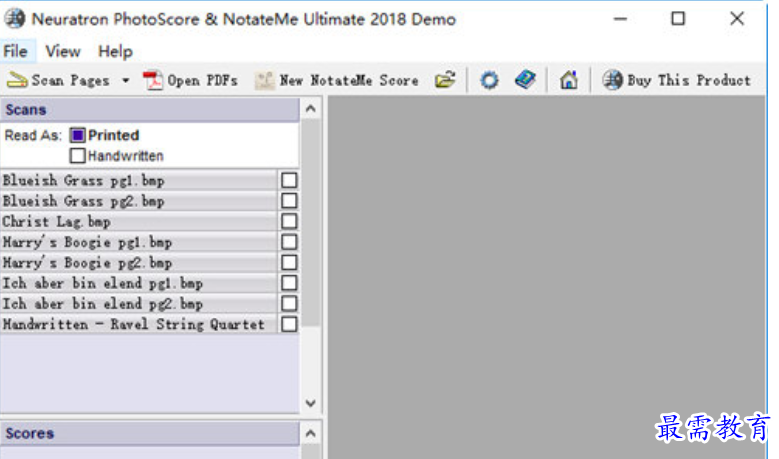Click the open folder toolbar icon
The image size is (779, 459).
point(445,79)
